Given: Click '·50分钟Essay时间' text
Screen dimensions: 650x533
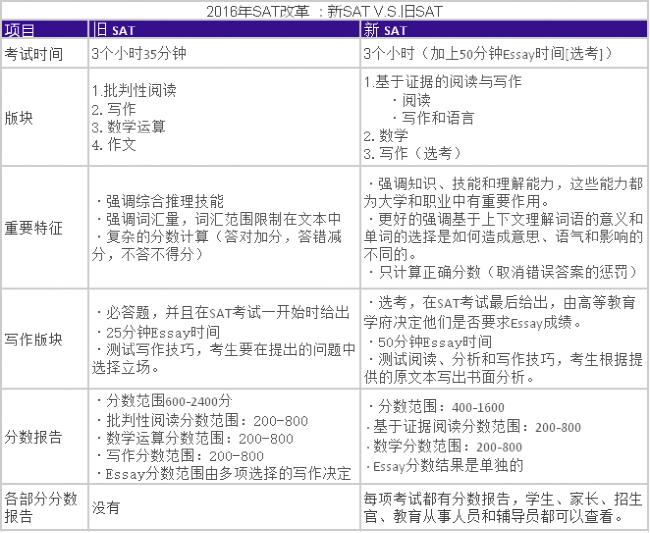Looking at the screenshot, I should 430,342.
